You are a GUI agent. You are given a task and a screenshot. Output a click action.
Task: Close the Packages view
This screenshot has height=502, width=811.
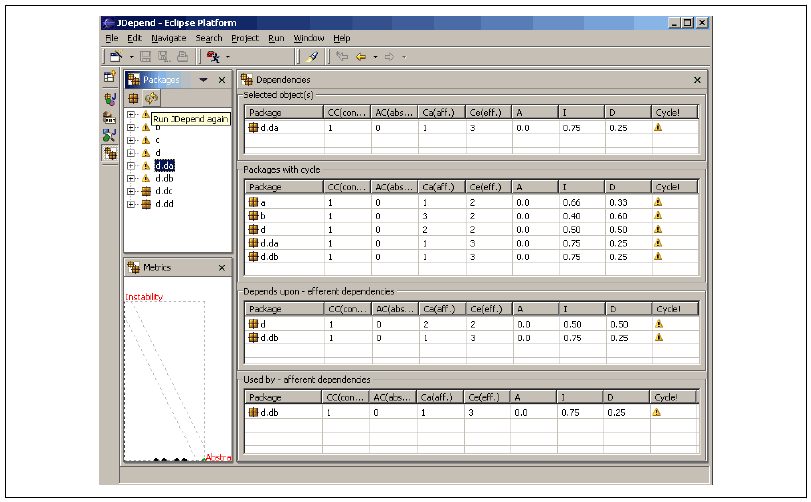(x=222, y=80)
